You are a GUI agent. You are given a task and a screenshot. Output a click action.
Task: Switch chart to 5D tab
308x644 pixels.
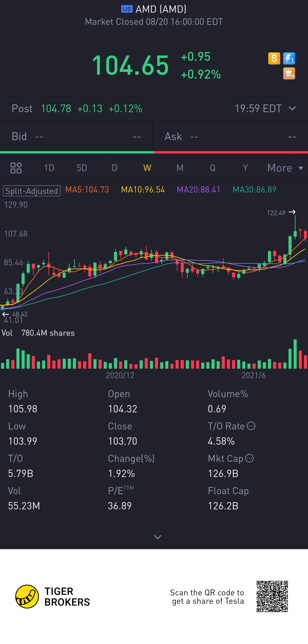coord(82,168)
